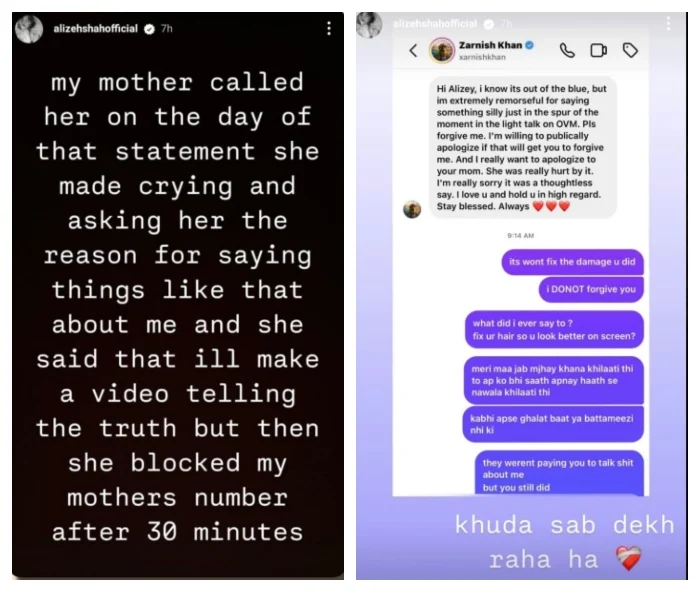Click alizehshahofficial username on right story

[437, 22]
